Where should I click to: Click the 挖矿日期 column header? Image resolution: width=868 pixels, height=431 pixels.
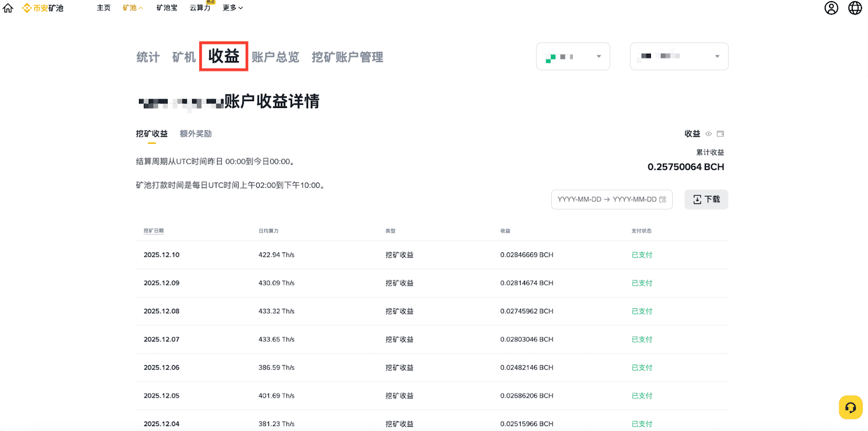154,231
